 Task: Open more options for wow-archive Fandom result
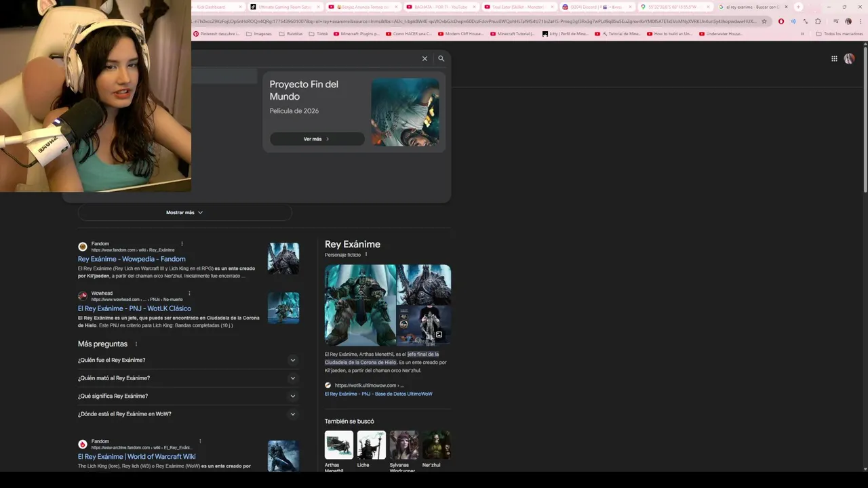(200, 441)
